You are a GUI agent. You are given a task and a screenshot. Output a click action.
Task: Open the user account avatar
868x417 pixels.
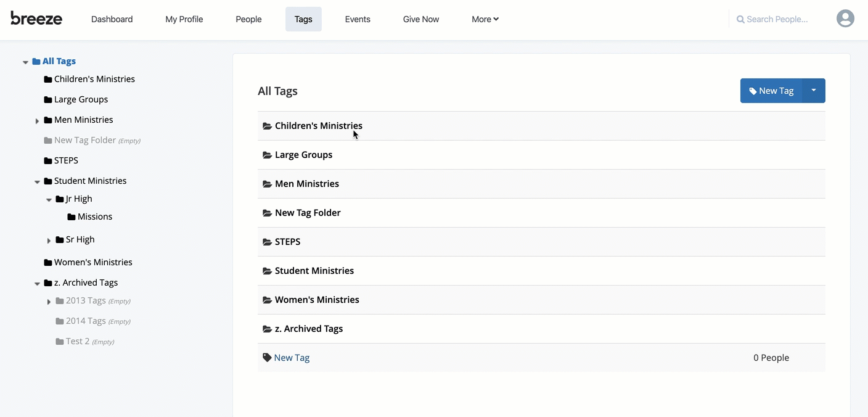point(845,19)
